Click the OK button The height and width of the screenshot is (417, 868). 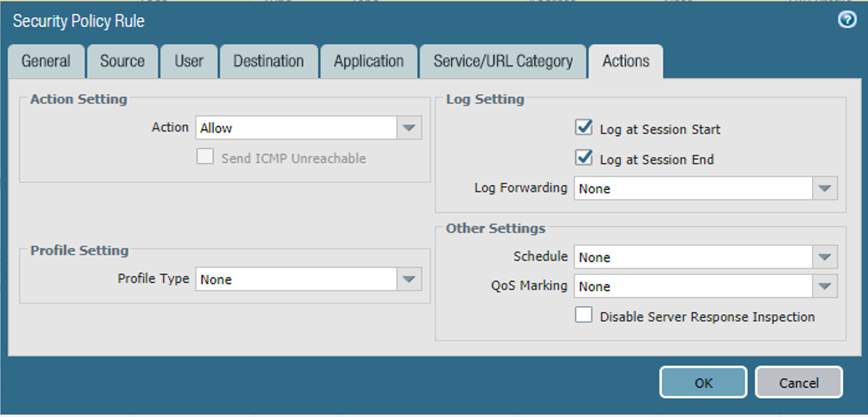(703, 382)
